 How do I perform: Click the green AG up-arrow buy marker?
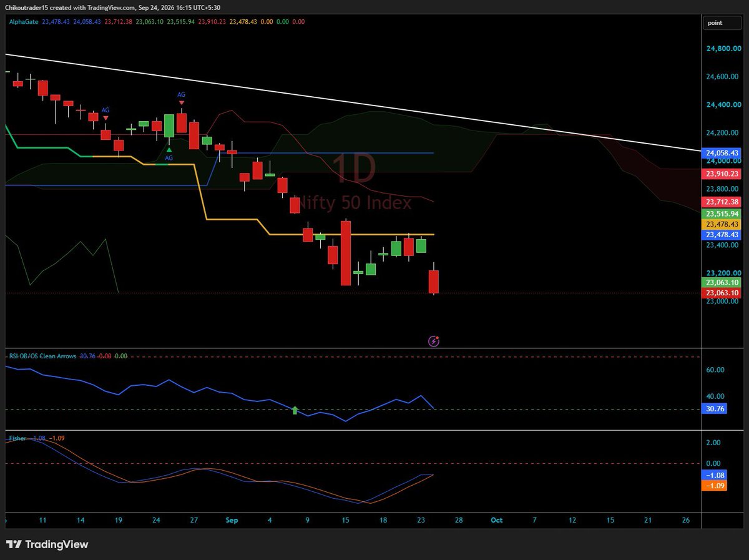pyautogui.click(x=169, y=150)
